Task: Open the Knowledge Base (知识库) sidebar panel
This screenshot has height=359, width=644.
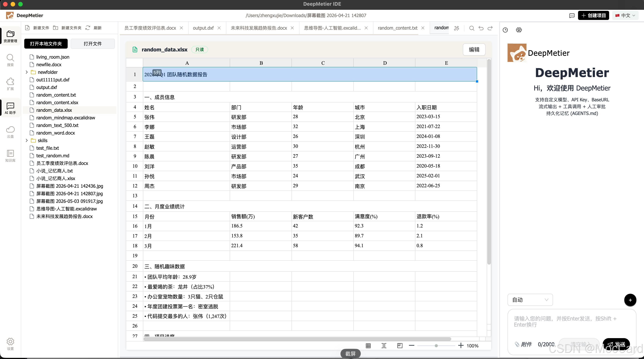Action: click(10, 156)
